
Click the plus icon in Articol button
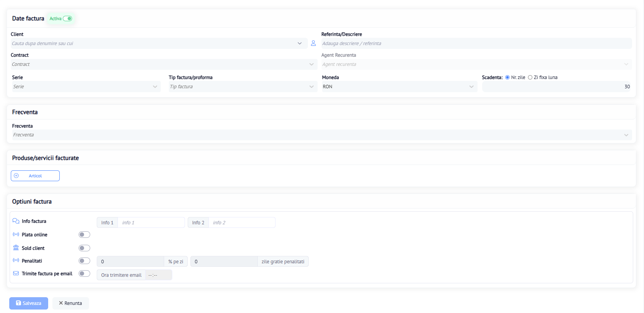coord(16,176)
